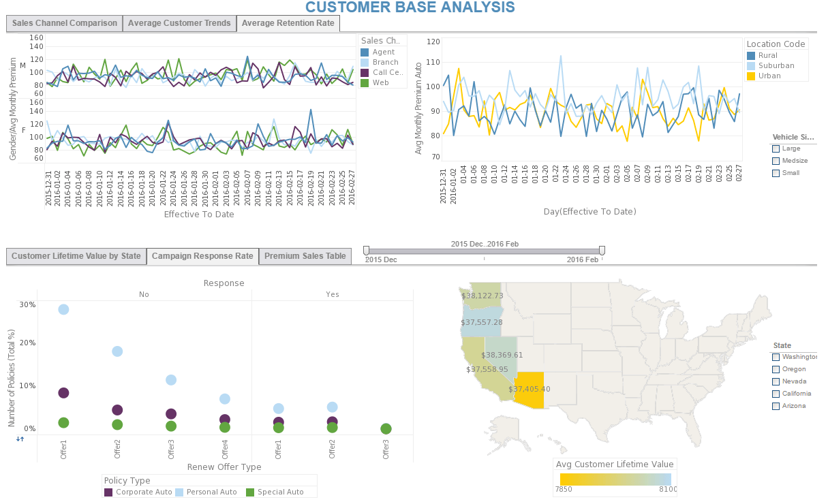Toggle the Medsize vehicle size checkbox

(776, 161)
